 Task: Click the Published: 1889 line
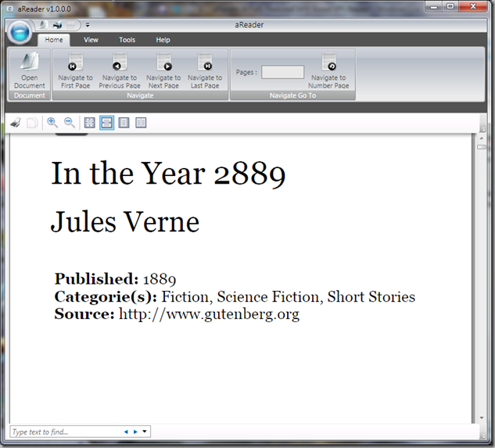115,279
